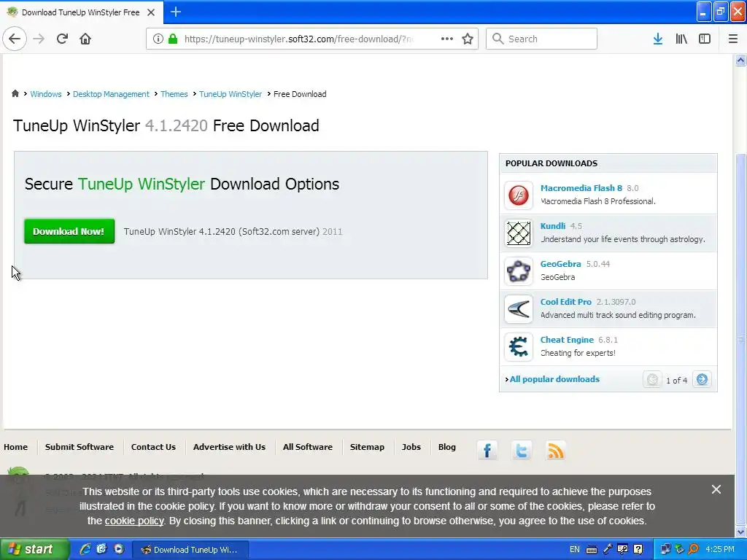This screenshot has height=560, width=747.
Task: Go to next popular downloads page
Action: tap(702, 379)
